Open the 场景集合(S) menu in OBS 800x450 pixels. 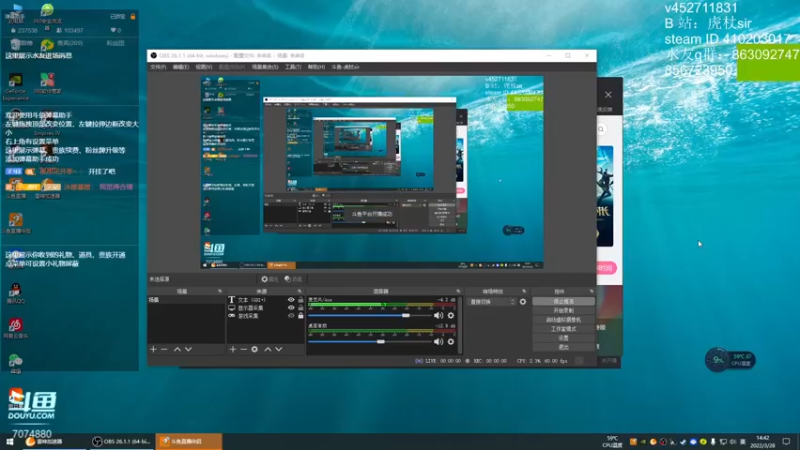click(265, 67)
